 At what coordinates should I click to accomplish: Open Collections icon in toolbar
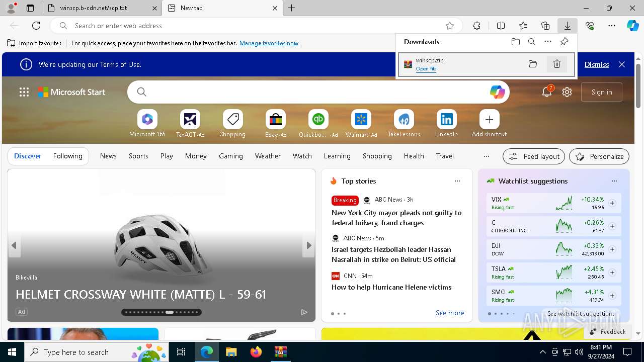click(x=545, y=26)
